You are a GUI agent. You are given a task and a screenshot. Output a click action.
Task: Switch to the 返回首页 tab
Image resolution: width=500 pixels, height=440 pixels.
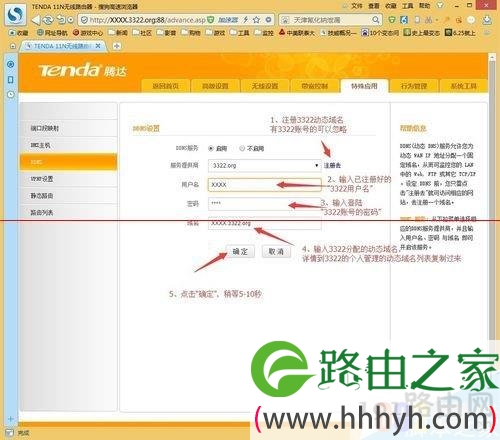pyautogui.click(x=166, y=86)
